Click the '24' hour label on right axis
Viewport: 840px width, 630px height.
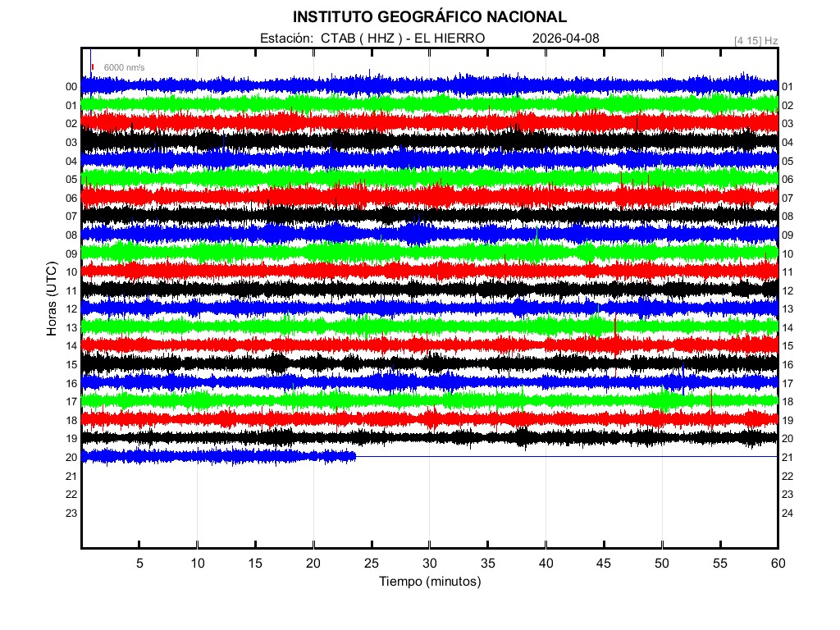point(787,514)
